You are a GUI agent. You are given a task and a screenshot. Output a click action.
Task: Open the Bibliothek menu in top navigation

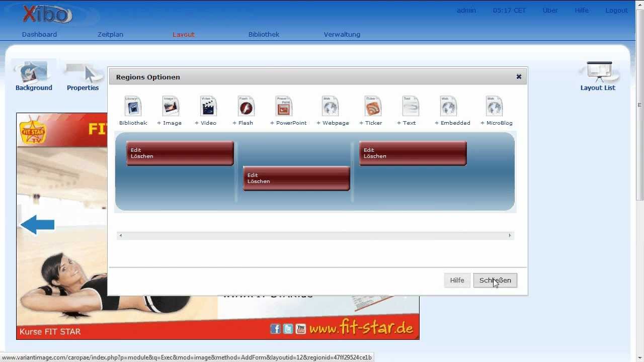pyautogui.click(x=264, y=35)
